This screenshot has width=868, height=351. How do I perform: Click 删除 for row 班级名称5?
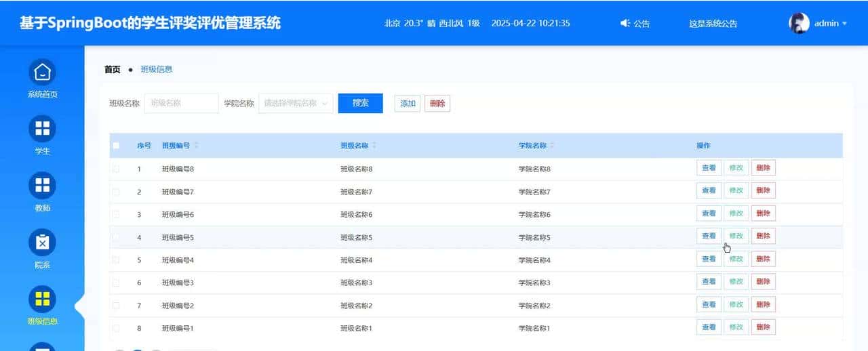pyautogui.click(x=764, y=236)
